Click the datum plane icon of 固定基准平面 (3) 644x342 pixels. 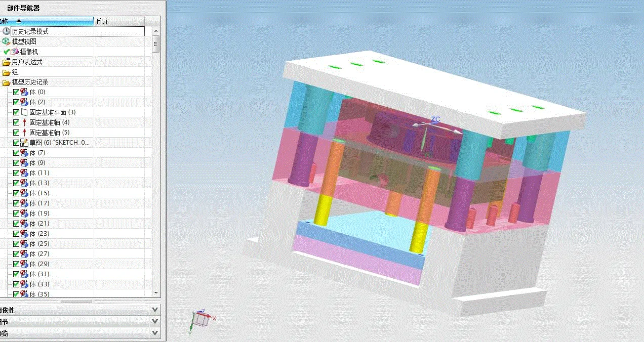point(24,112)
